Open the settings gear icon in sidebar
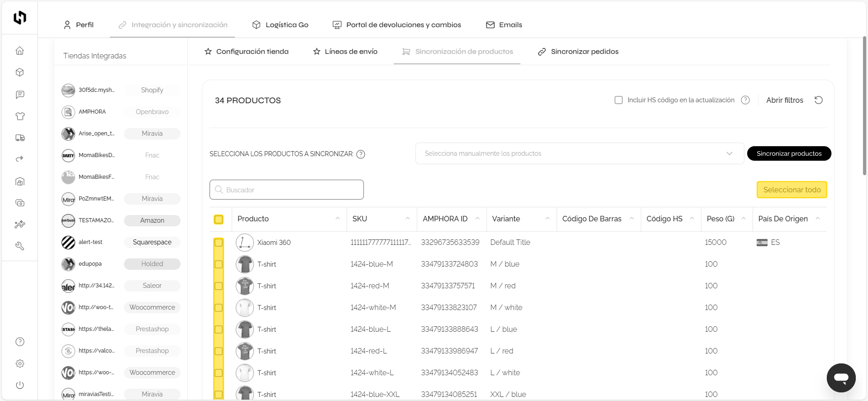Image resolution: width=868 pixels, height=401 pixels. [x=19, y=363]
